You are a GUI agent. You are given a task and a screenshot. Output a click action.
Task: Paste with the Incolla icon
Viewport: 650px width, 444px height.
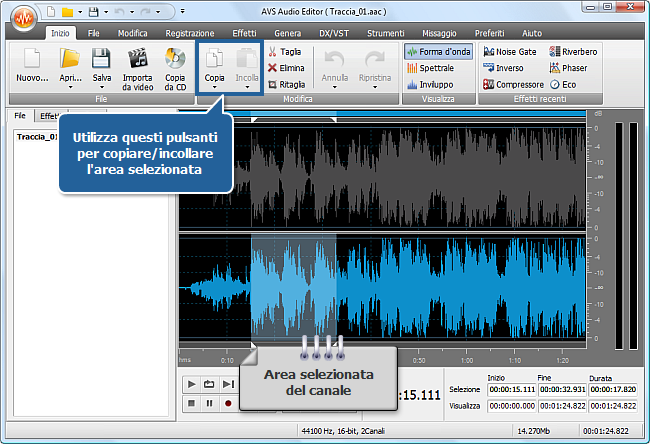(247, 58)
